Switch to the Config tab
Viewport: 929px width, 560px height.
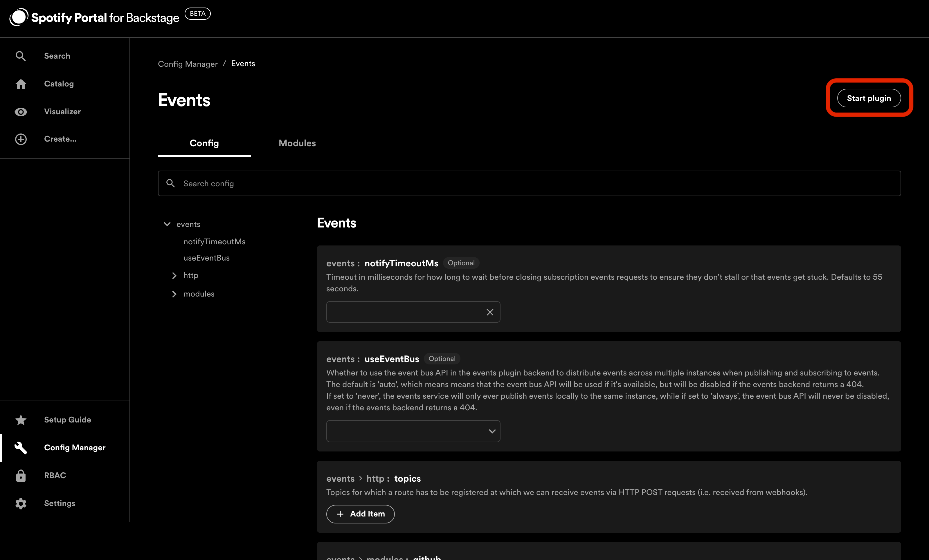(x=204, y=143)
